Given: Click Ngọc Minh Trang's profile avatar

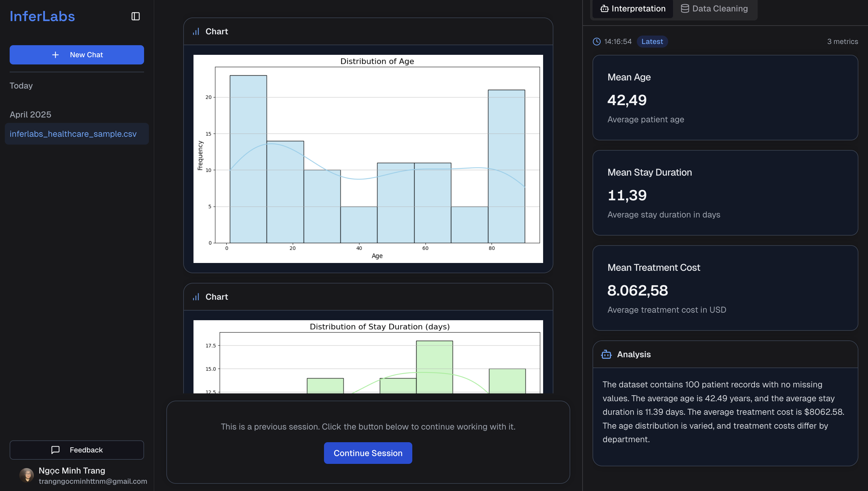Looking at the screenshot, I should click(26, 475).
